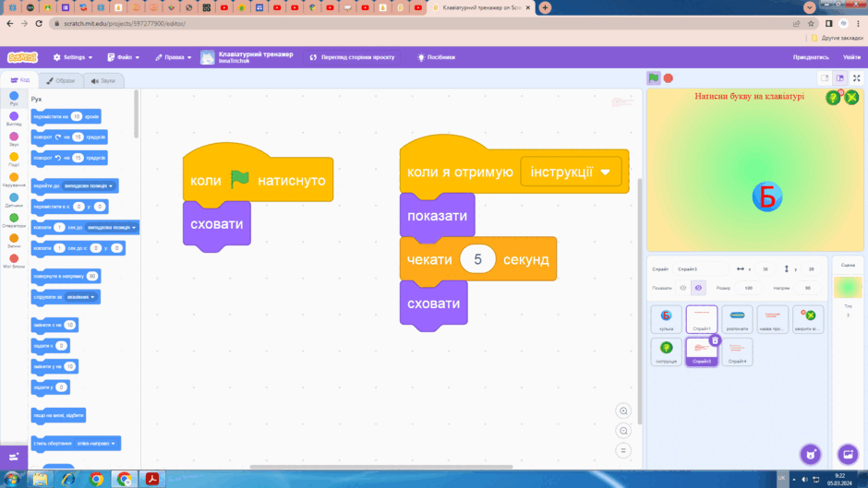Select the розпочати sprite thumbnail
The height and width of the screenshot is (488, 868).
737,319
